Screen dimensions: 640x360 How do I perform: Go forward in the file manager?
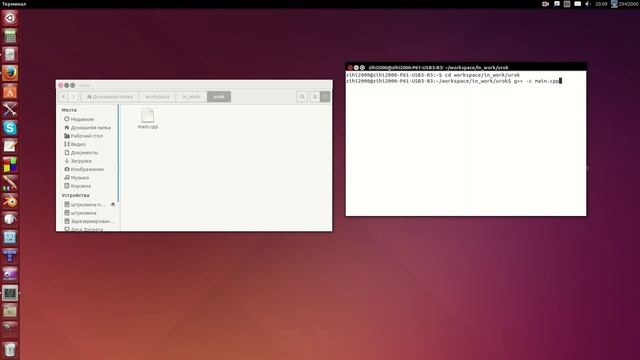pos(73,97)
